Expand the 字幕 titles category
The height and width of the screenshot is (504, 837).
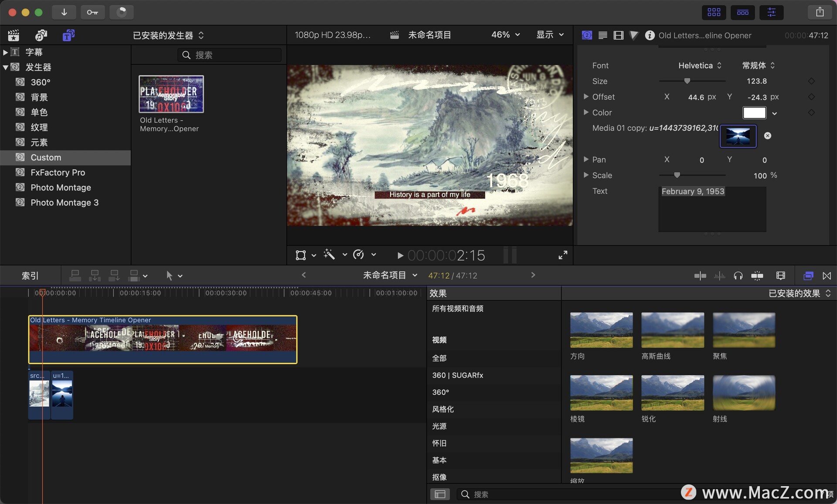tap(5, 52)
